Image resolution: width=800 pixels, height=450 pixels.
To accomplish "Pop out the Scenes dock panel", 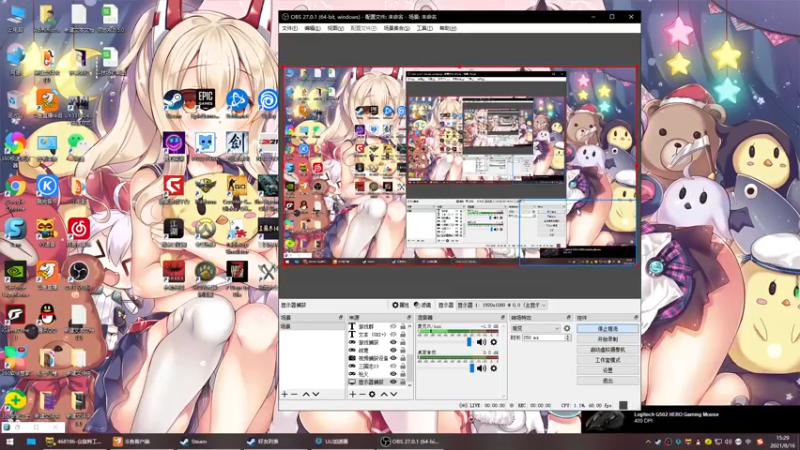I will click(x=341, y=317).
